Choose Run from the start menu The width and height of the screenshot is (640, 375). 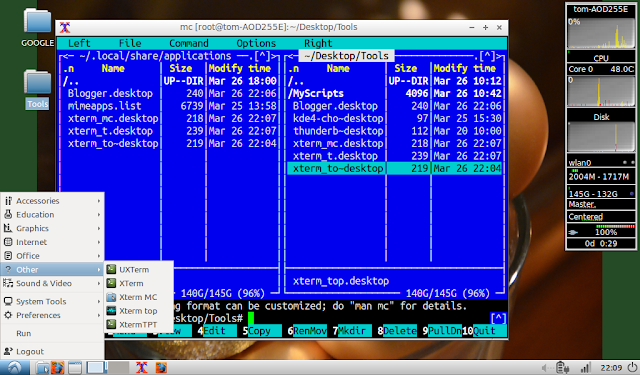pos(24,333)
